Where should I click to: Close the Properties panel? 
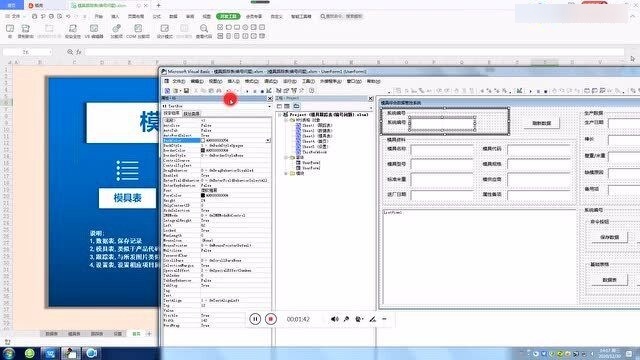270,98
